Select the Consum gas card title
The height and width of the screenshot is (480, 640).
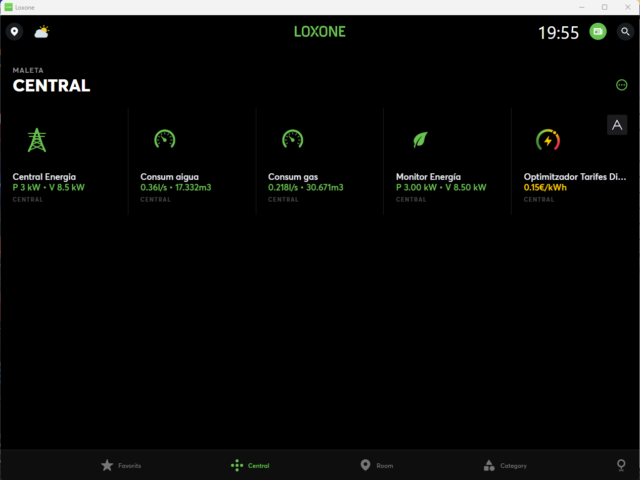[x=293, y=177]
